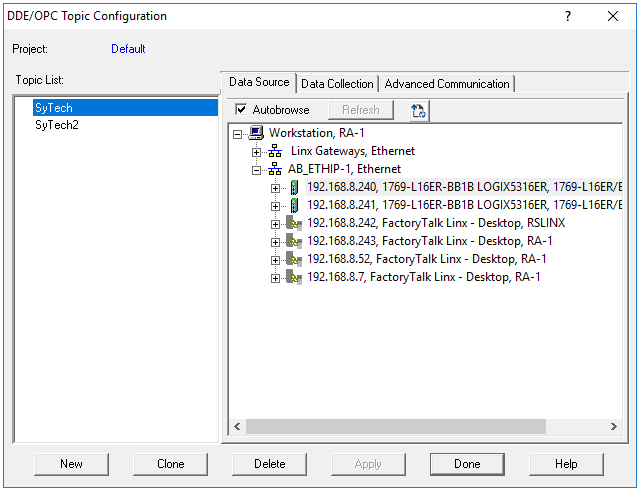The width and height of the screenshot is (639, 495).
Task: Click the Done button
Action: (467, 464)
